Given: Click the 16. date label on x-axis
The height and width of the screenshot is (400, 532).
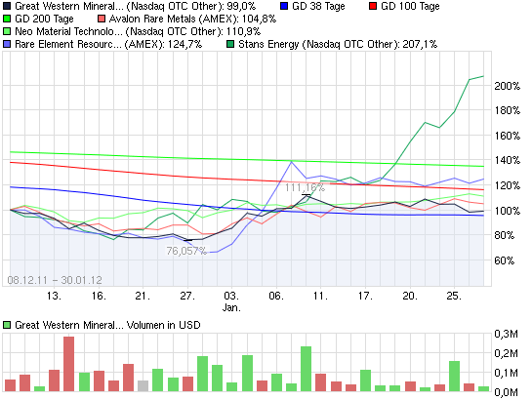Looking at the screenshot, I should pyautogui.click(x=99, y=296).
